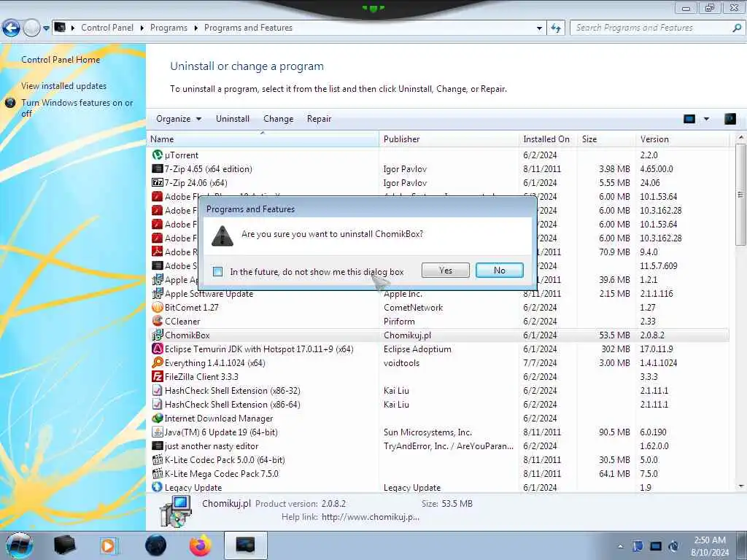Click the Change toolbar command
This screenshot has width=747, height=560.
(x=278, y=119)
